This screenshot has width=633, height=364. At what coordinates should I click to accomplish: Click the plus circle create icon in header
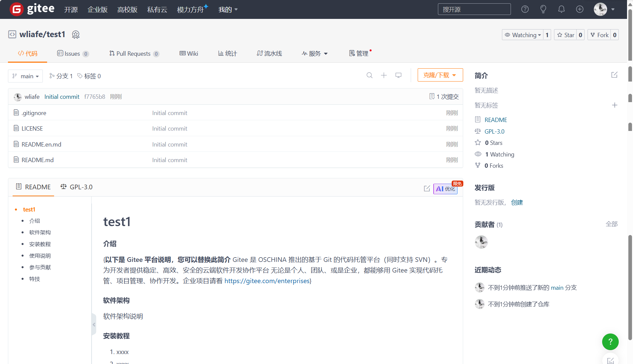(580, 9)
